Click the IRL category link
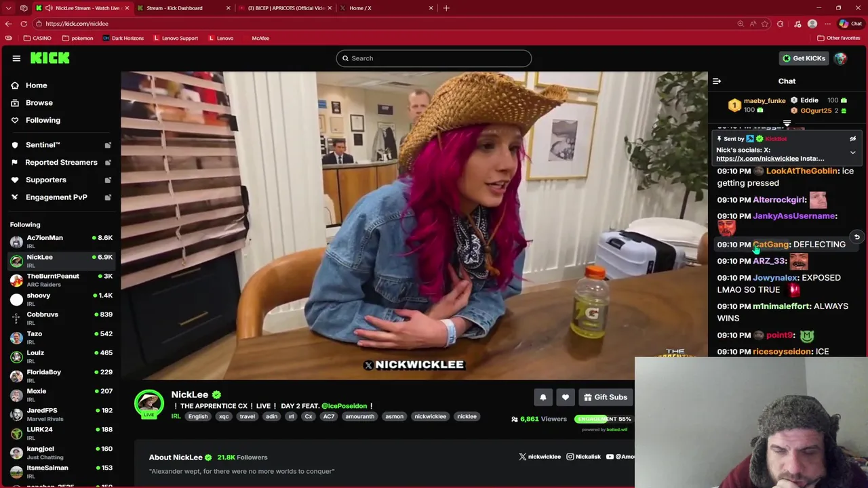The height and width of the screenshot is (488, 868). point(176,417)
